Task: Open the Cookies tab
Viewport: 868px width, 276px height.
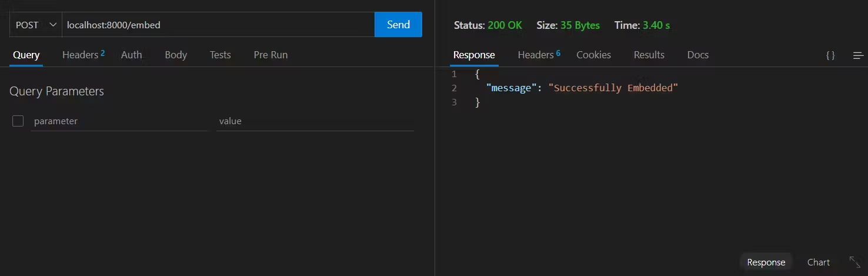Action: [x=593, y=55]
